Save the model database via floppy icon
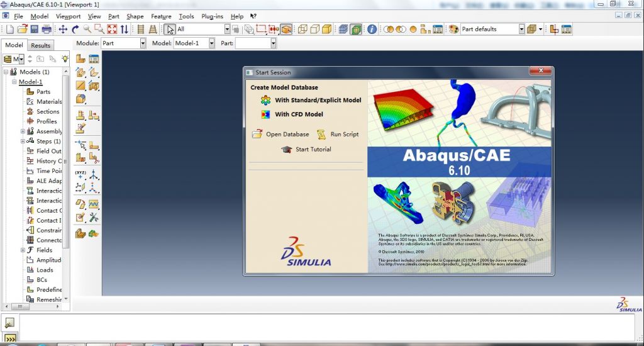 35,29
